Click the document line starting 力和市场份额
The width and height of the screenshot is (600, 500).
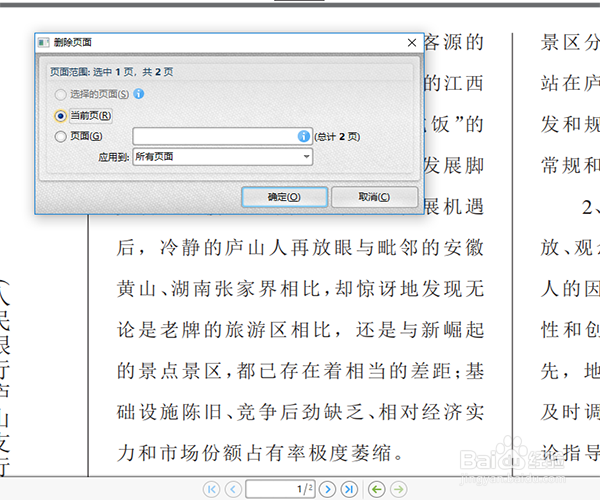coord(260,453)
